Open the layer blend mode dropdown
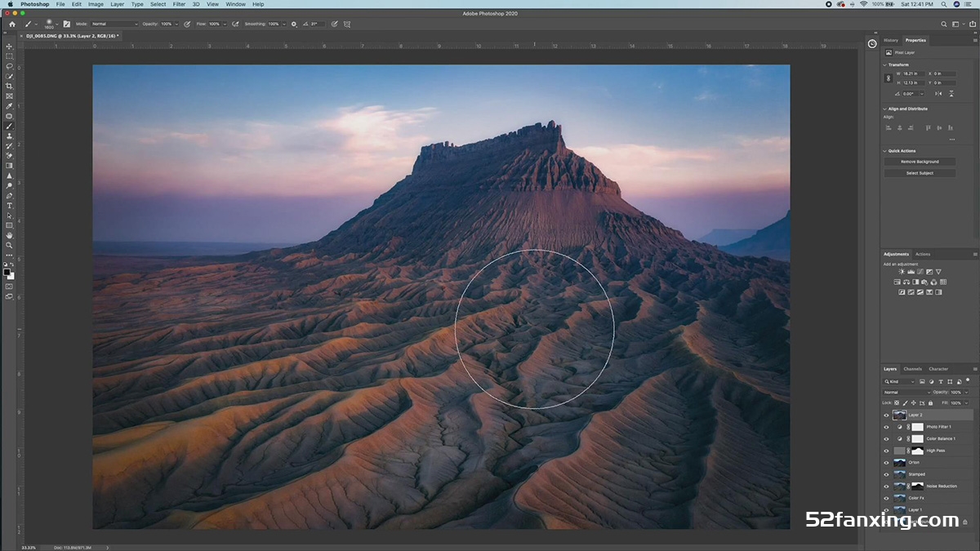Viewport: 980px width, 551px height. click(x=906, y=392)
